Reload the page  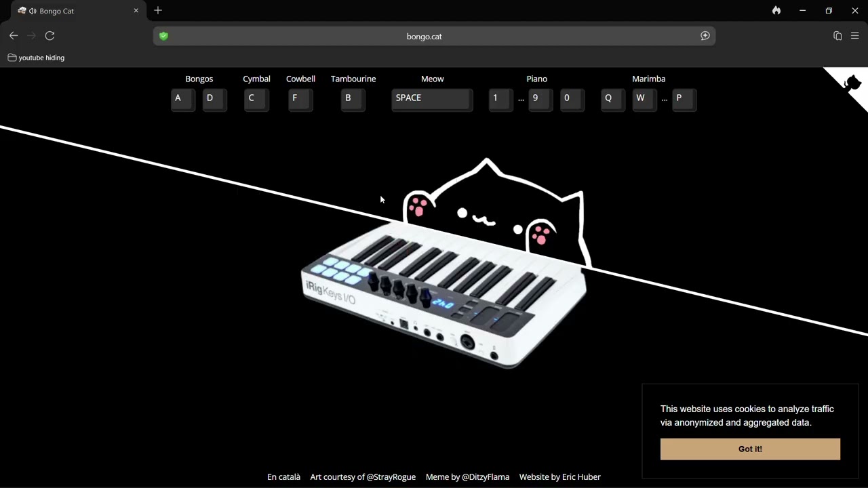(x=50, y=36)
